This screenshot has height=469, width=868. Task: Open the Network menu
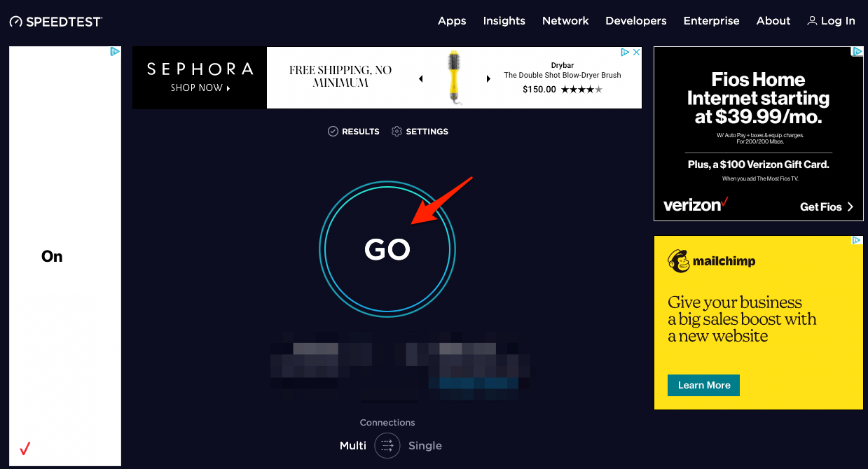565,20
